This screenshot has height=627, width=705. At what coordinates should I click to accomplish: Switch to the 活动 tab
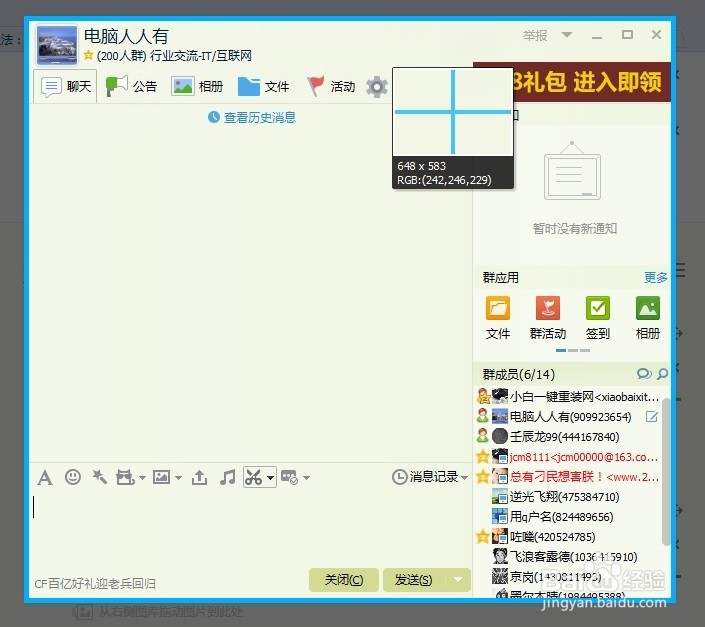[331, 86]
